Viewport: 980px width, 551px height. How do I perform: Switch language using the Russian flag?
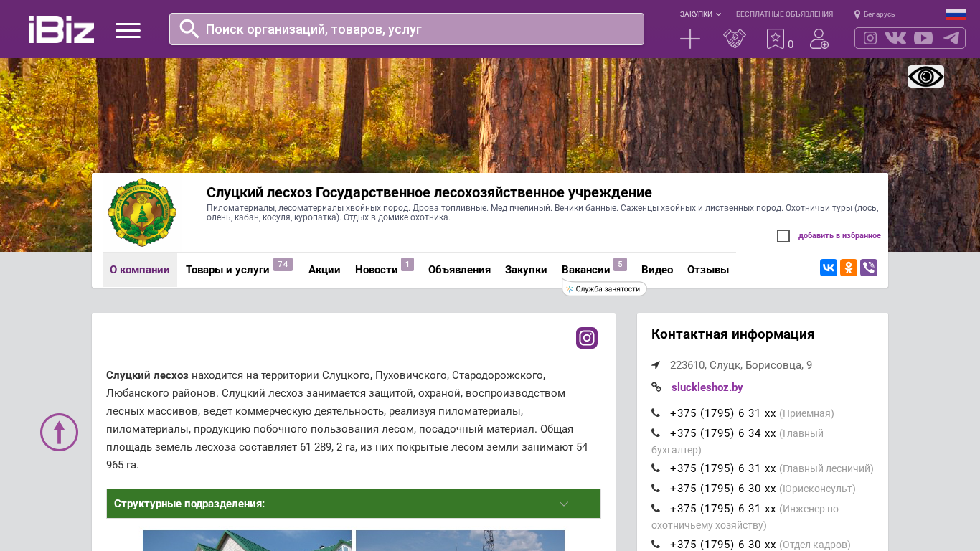[956, 14]
